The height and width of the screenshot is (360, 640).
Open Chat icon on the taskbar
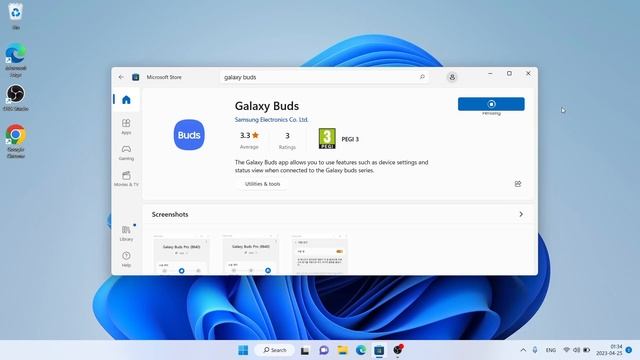(x=324, y=350)
